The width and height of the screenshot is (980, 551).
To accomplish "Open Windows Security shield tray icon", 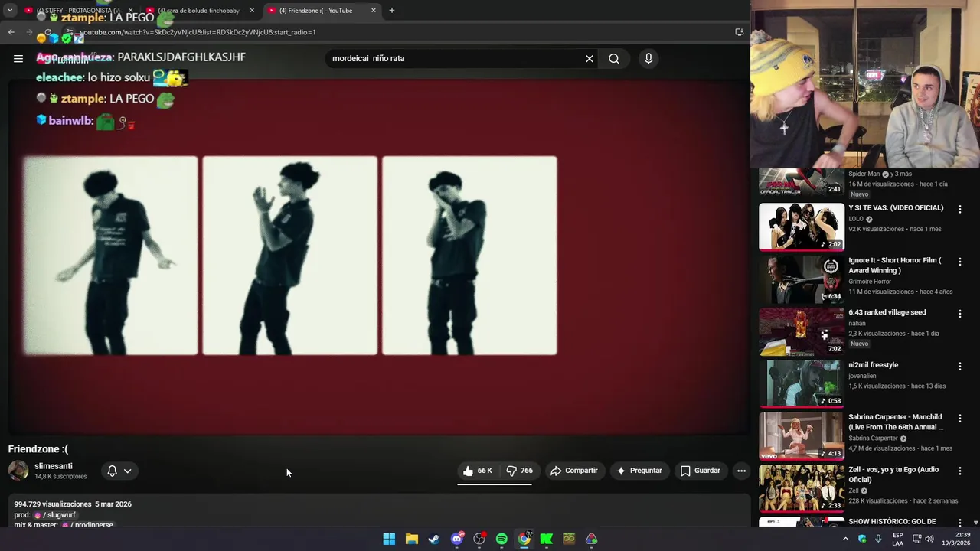I will tap(862, 539).
